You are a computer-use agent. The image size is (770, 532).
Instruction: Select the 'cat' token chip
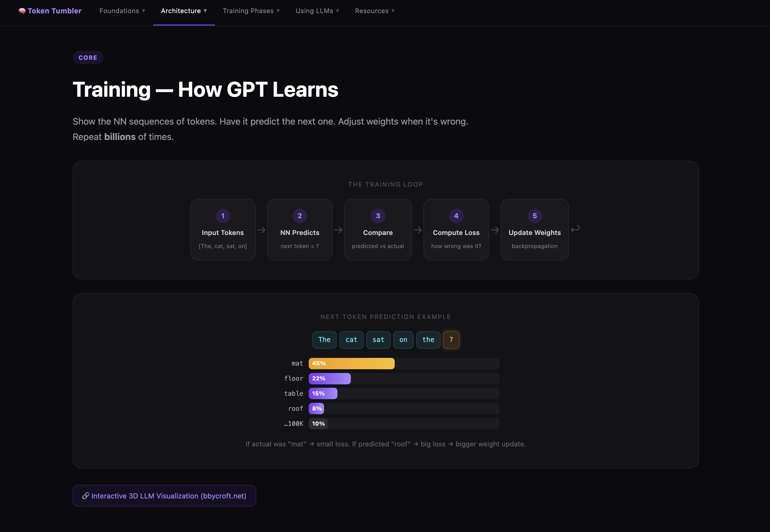pos(351,340)
